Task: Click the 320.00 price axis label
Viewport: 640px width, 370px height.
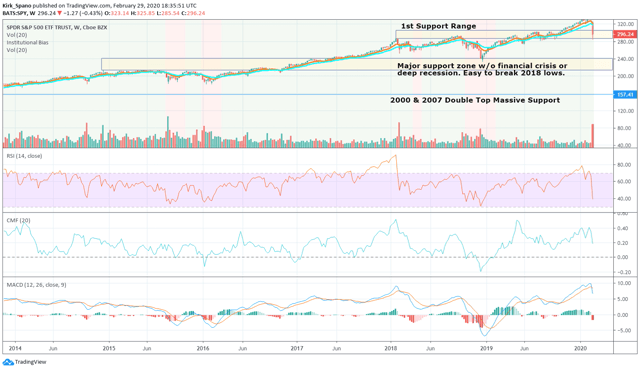Action: (625, 24)
